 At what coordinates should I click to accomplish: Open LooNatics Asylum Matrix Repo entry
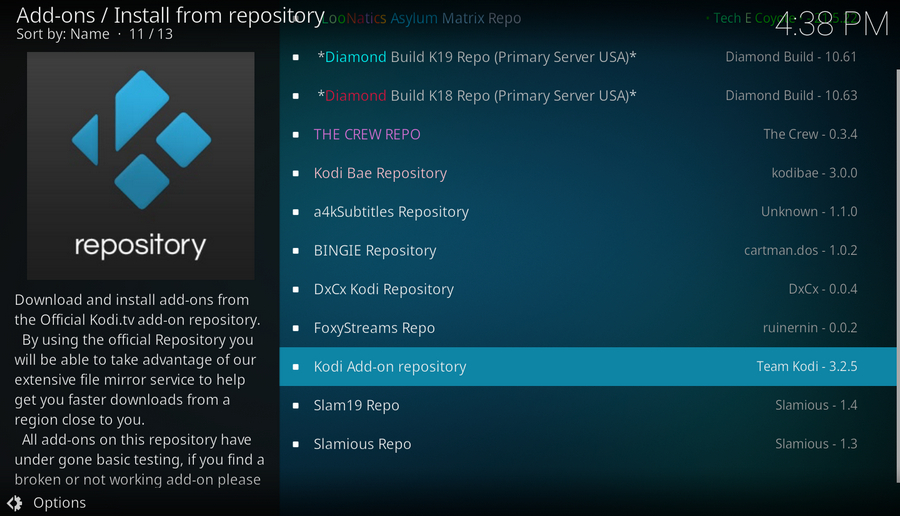(x=588, y=18)
